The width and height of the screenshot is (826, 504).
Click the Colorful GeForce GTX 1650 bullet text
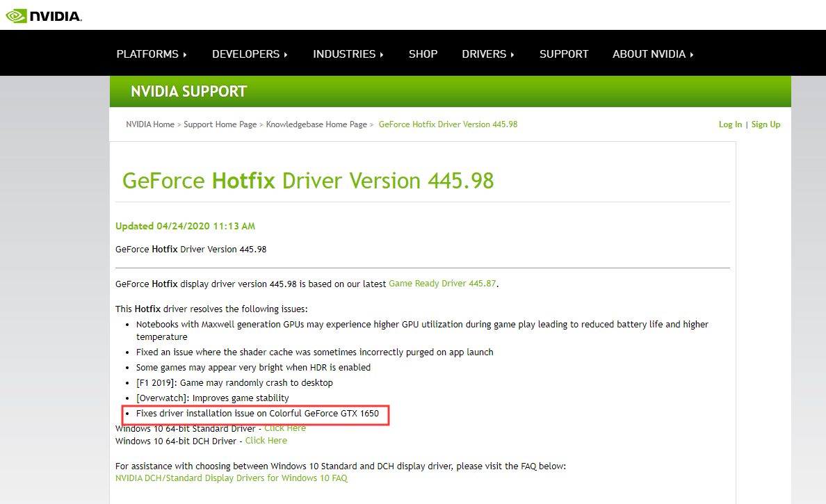[x=257, y=413]
